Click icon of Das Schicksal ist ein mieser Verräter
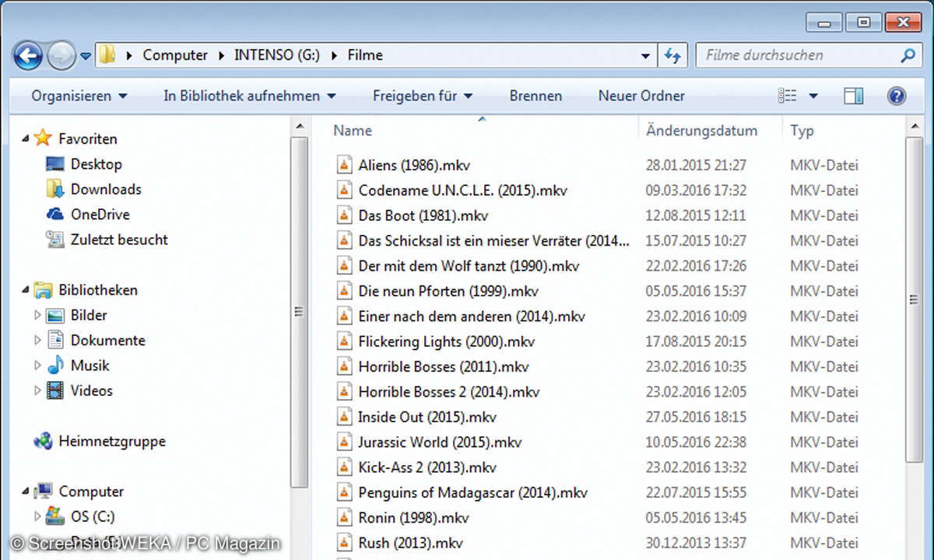The image size is (934, 560). (345, 240)
